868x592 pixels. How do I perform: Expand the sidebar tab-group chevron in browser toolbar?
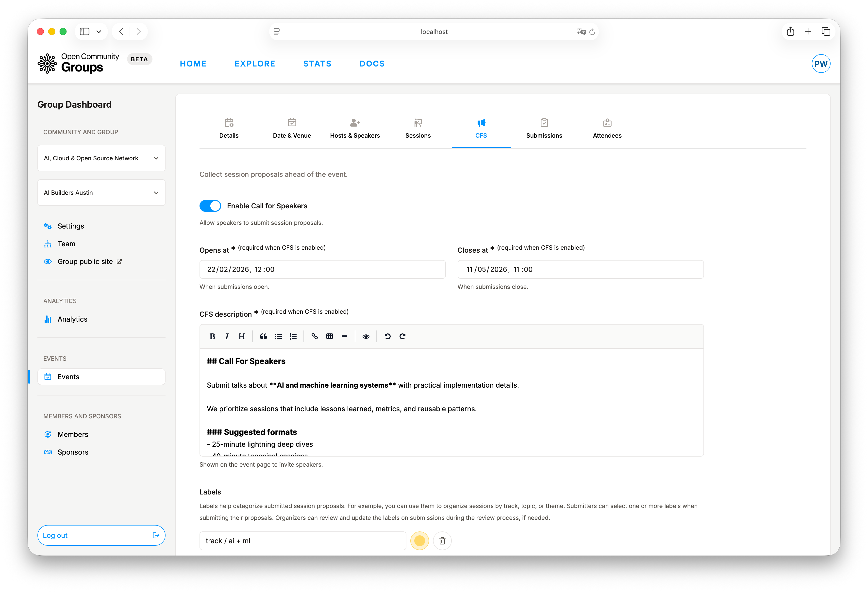tap(99, 31)
